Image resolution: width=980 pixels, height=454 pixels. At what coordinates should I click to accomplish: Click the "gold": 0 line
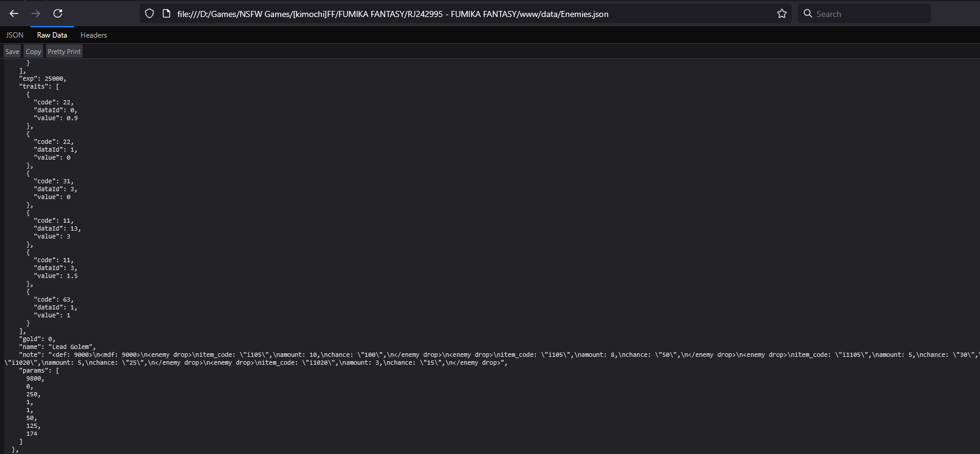pyautogui.click(x=37, y=339)
